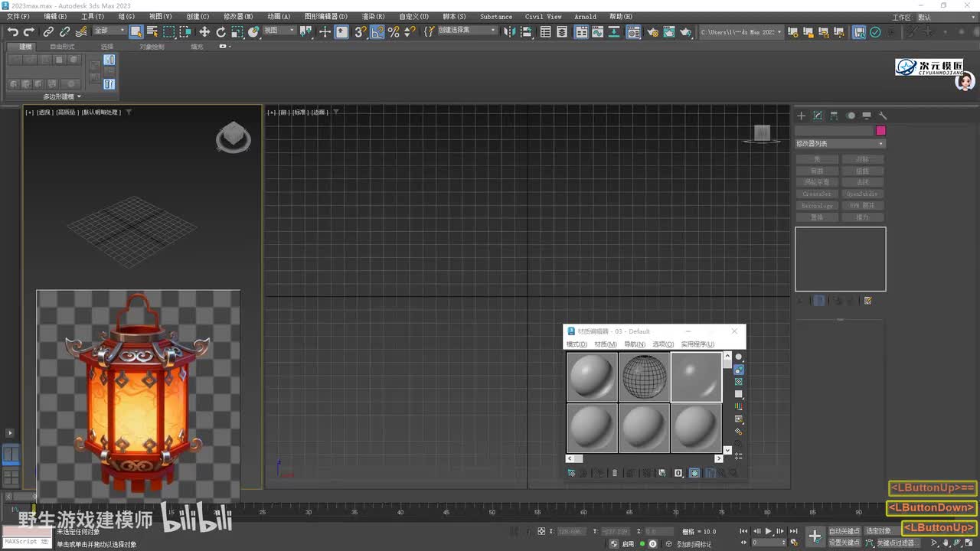Screen dimensions: 980x551
Task: Toggle Auto Key (自动关键点) mode
Action: tap(844, 530)
